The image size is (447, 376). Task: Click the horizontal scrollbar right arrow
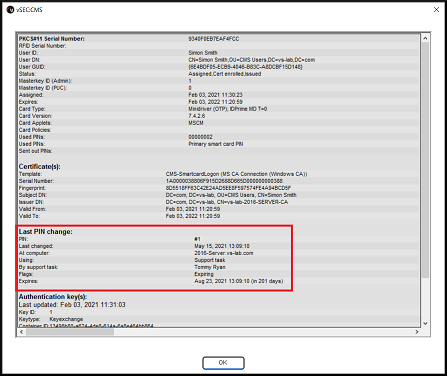coord(417,332)
